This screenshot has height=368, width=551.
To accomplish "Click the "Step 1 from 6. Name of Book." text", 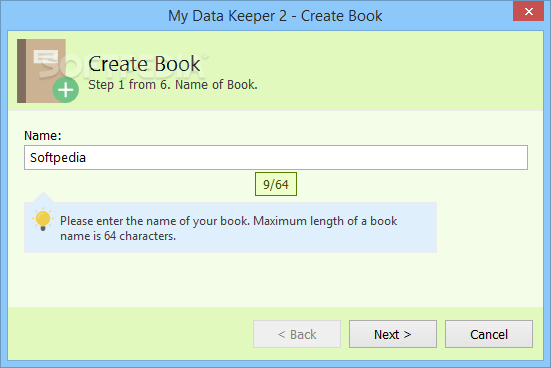I will click(173, 85).
